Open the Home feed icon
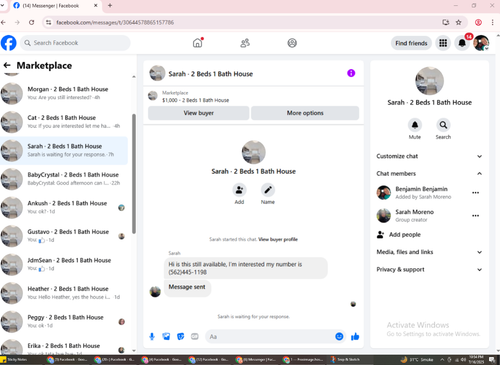 click(198, 43)
